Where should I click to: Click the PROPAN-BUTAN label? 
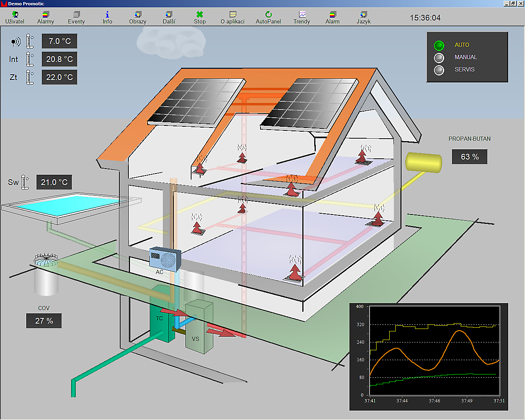coord(470,139)
